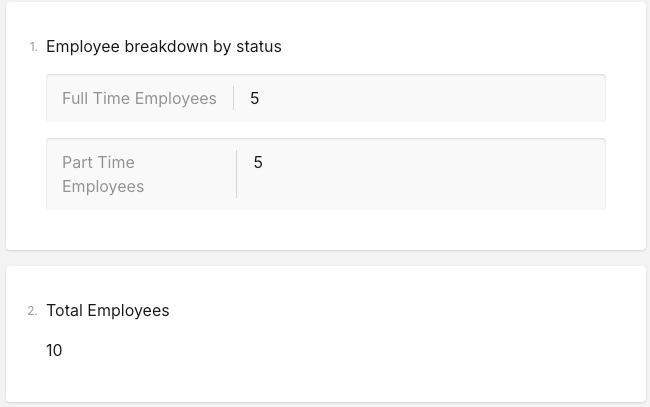Click the "Employee breakdown by status" heading
This screenshot has width=650, height=407.
tap(164, 46)
